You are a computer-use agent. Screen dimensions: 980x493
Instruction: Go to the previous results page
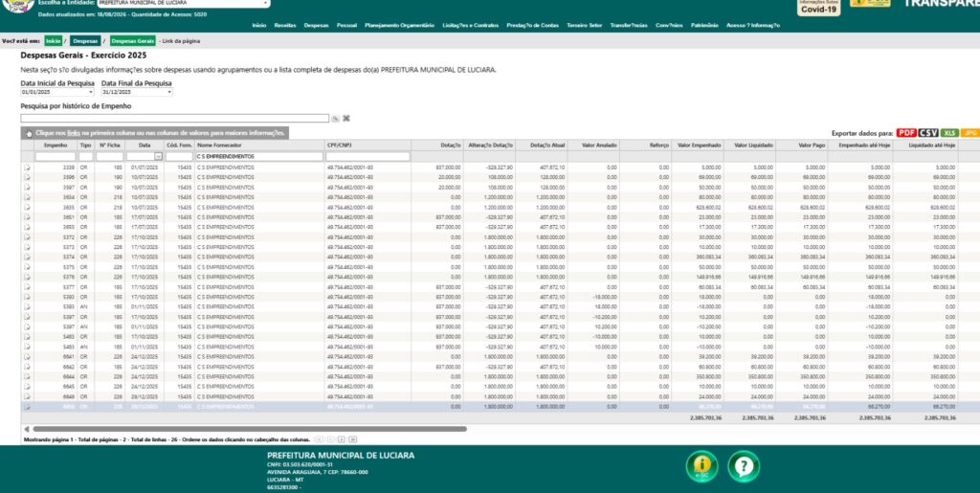click(330, 440)
